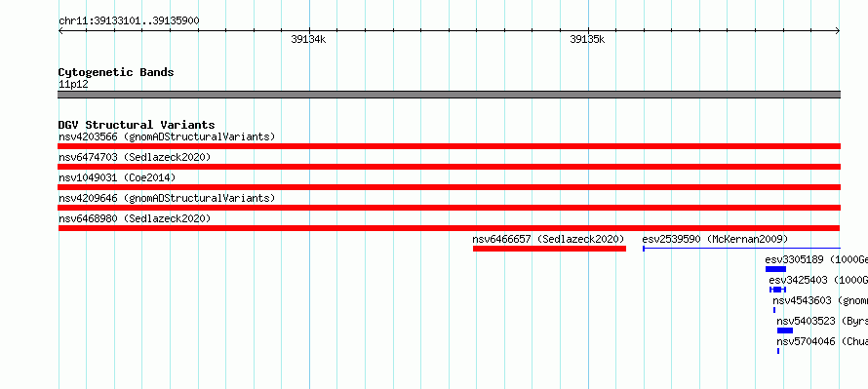Image resolution: width=868 pixels, height=389 pixels.
Task: Click the esv2539590 (McKernan2009) label
Action: click(715, 239)
